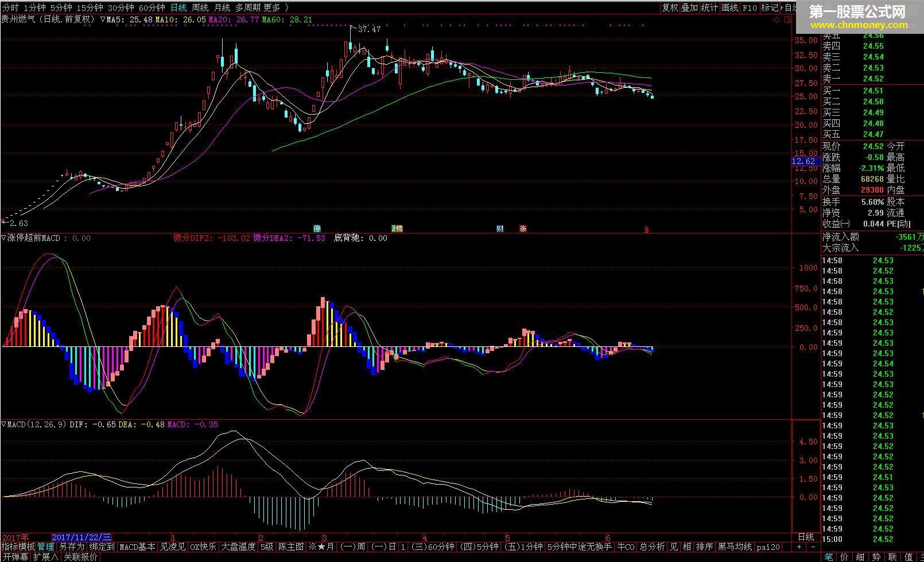This screenshot has height=562, width=924.
Task: Click the 财 event marker under the chart
Action: click(500, 229)
